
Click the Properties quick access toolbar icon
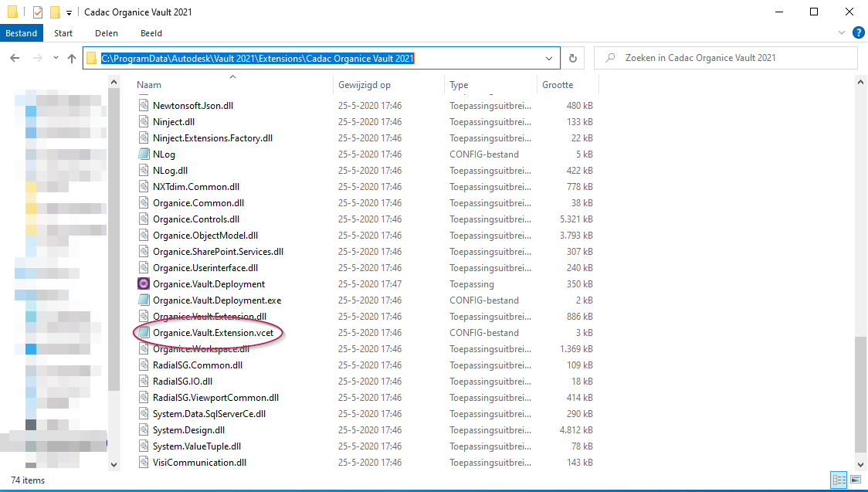pyautogui.click(x=38, y=12)
